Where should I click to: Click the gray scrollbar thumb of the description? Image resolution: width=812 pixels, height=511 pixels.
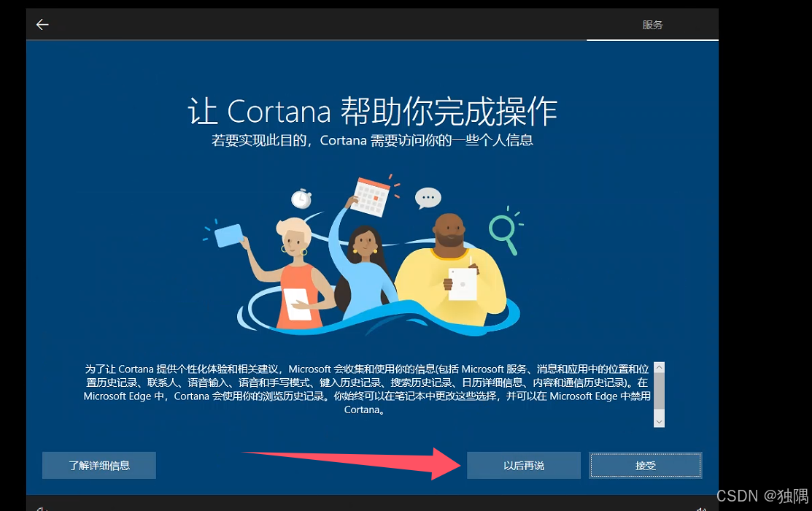coord(660,391)
